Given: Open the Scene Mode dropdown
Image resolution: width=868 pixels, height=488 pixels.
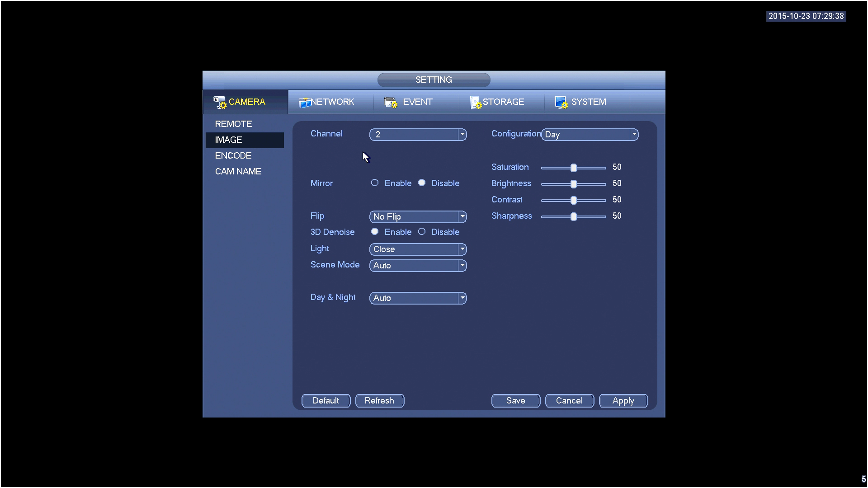Looking at the screenshot, I should tap(462, 265).
